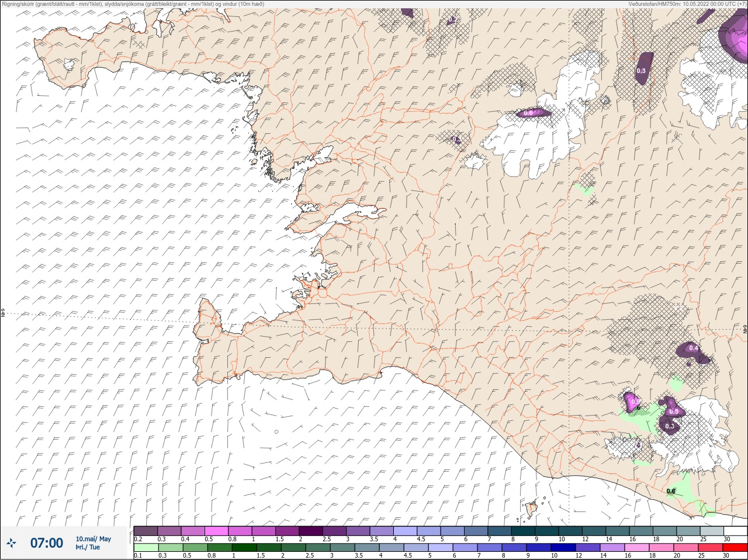The width and height of the screenshot is (748, 560).
Task: Click the white 0.6 value on the purple patch
Action: pos(528,113)
